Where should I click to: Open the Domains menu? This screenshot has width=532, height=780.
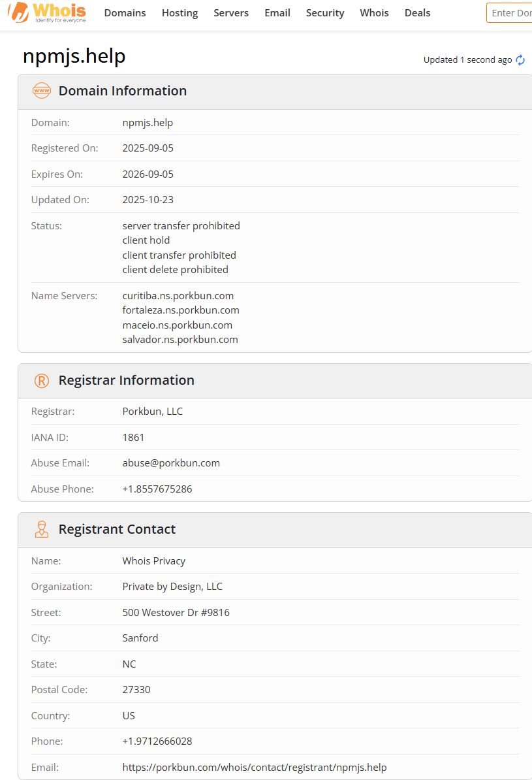[125, 13]
